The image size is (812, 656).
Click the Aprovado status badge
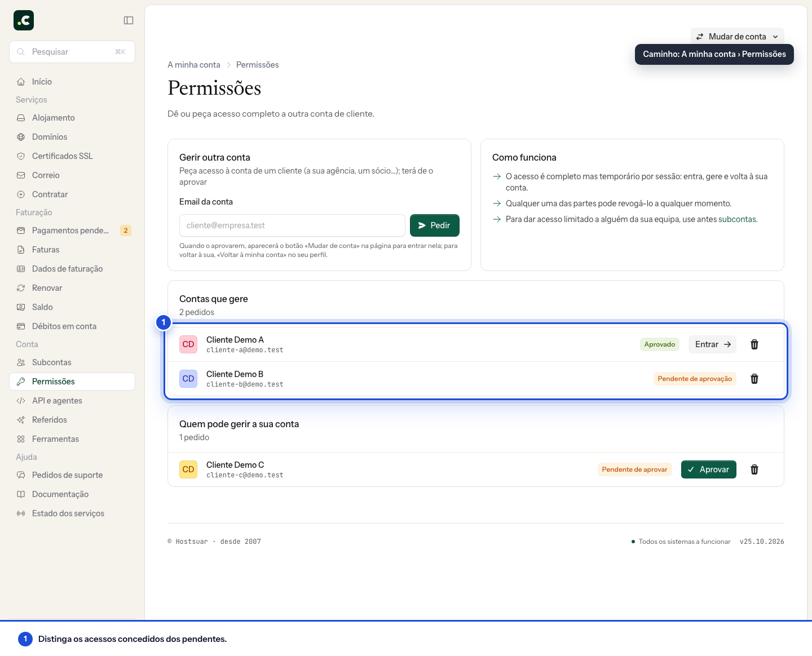(660, 344)
